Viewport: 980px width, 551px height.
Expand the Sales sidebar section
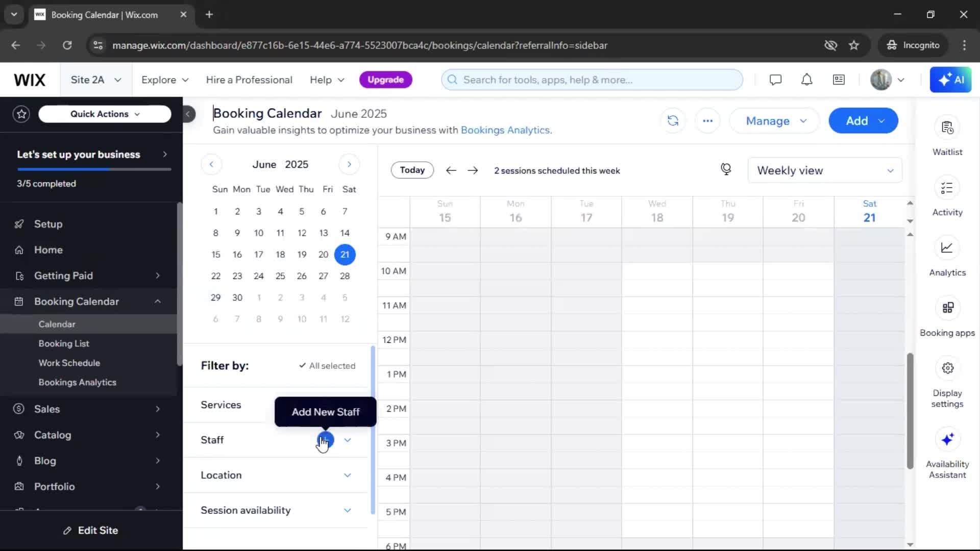(x=158, y=409)
